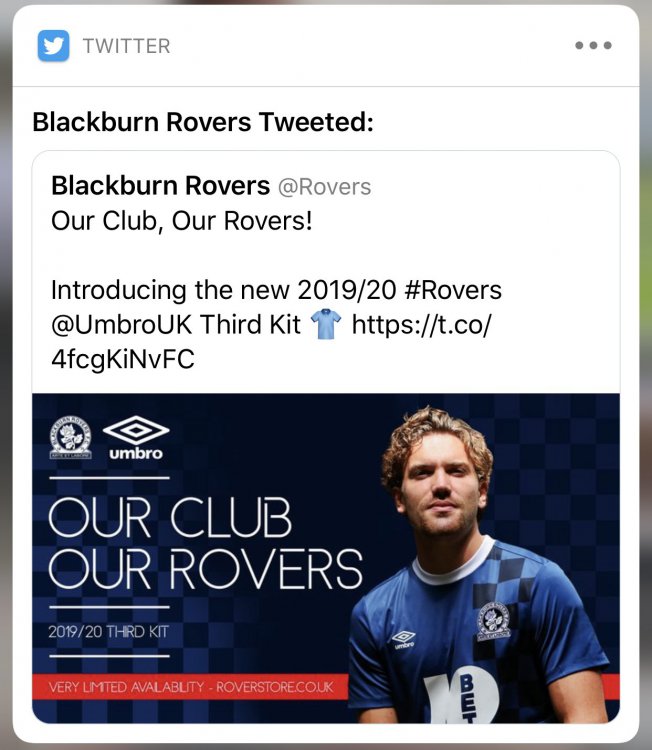This screenshot has width=652, height=750.
Task: Click the 2019/20 THIRD KIT caption
Action: pyautogui.click(x=107, y=631)
